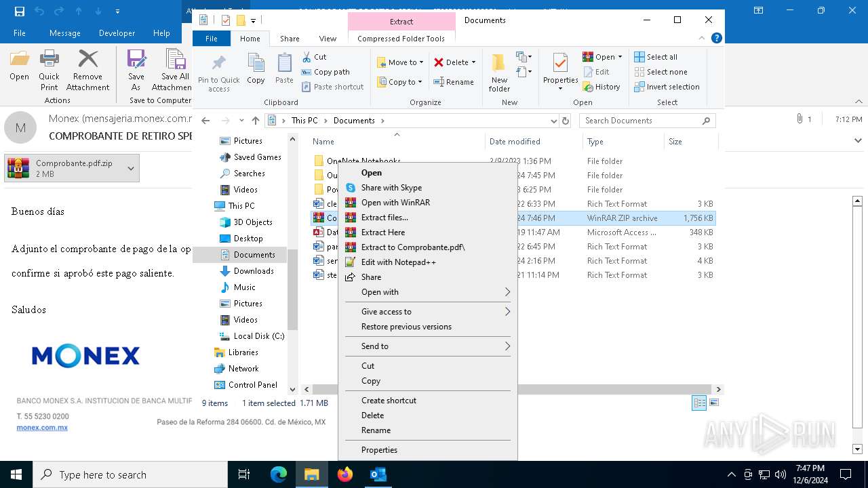Click History in the Open group
Image resolution: width=868 pixels, height=488 pixels.
[x=601, y=87]
